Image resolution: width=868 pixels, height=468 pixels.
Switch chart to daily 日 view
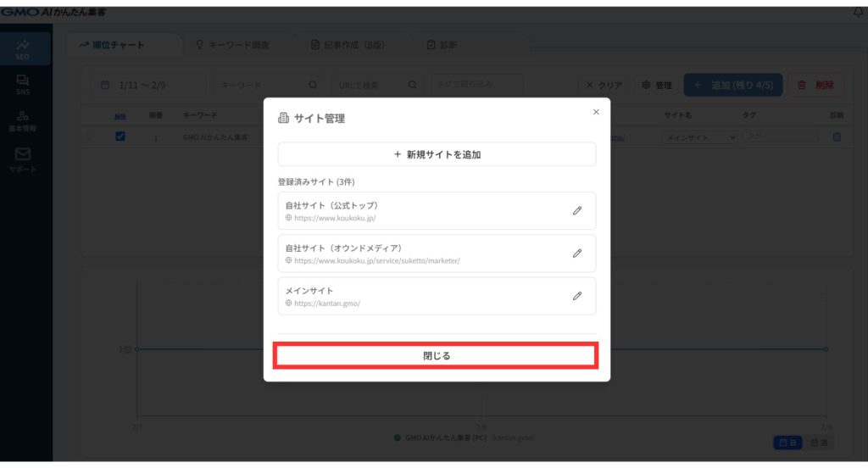pos(787,443)
